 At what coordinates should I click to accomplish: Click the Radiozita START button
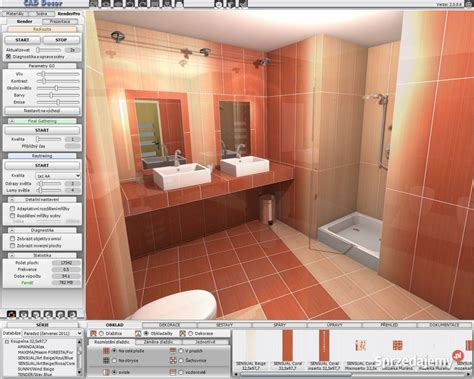click(22, 40)
